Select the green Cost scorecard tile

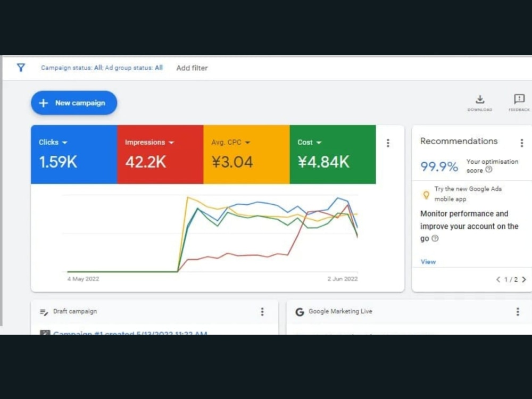click(332, 154)
